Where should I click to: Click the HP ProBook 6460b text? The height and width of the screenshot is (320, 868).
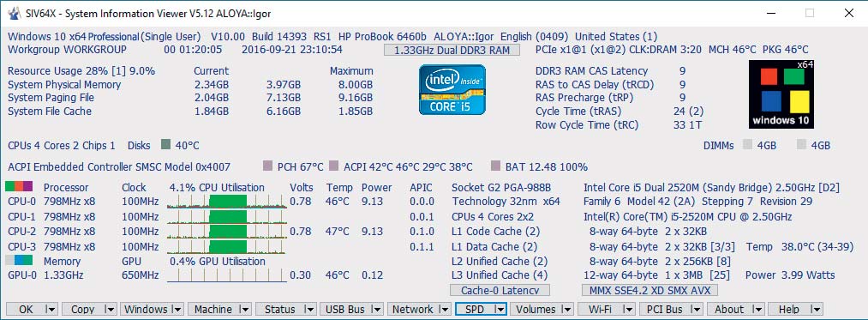[x=382, y=37]
